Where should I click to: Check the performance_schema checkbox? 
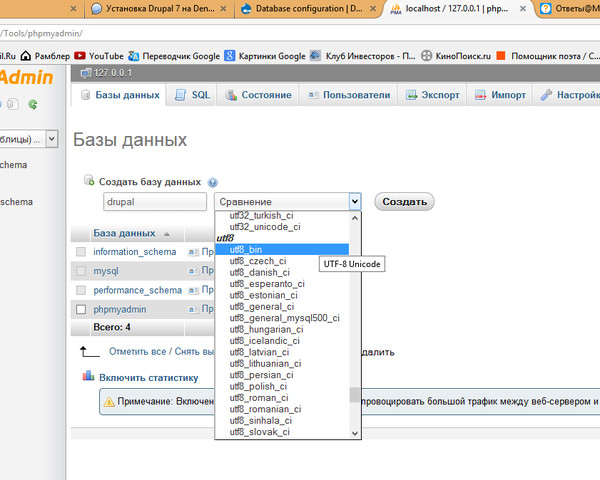(81, 290)
